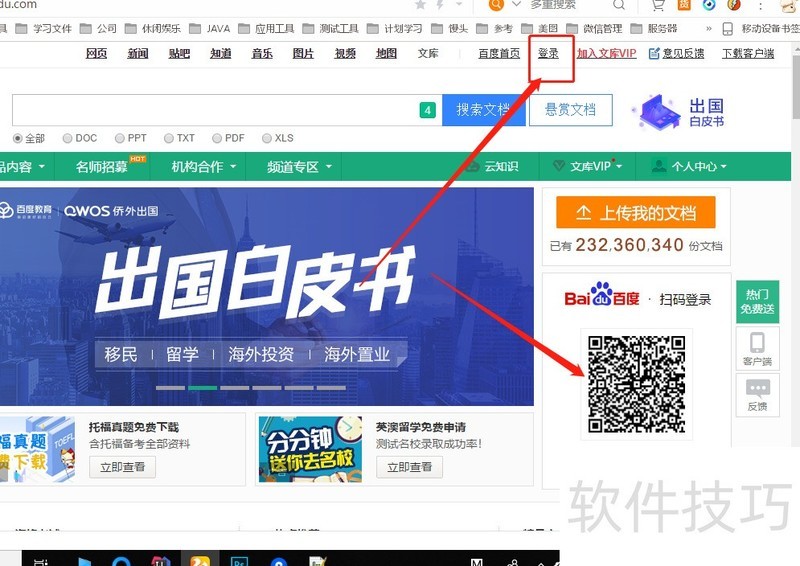Select the DOC file type radio button
The height and width of the screenshot is (566, 800).
[x=67, y=138]
